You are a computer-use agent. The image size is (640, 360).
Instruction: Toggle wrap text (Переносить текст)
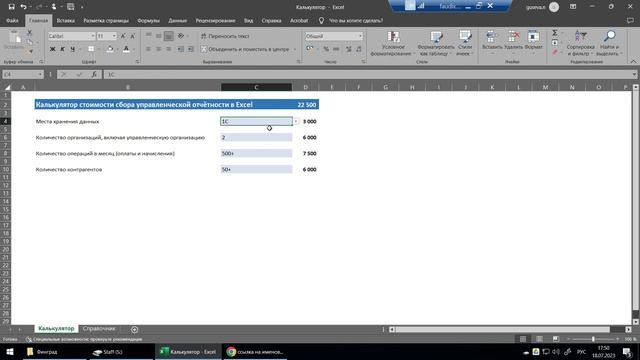(x=225, y=36)
